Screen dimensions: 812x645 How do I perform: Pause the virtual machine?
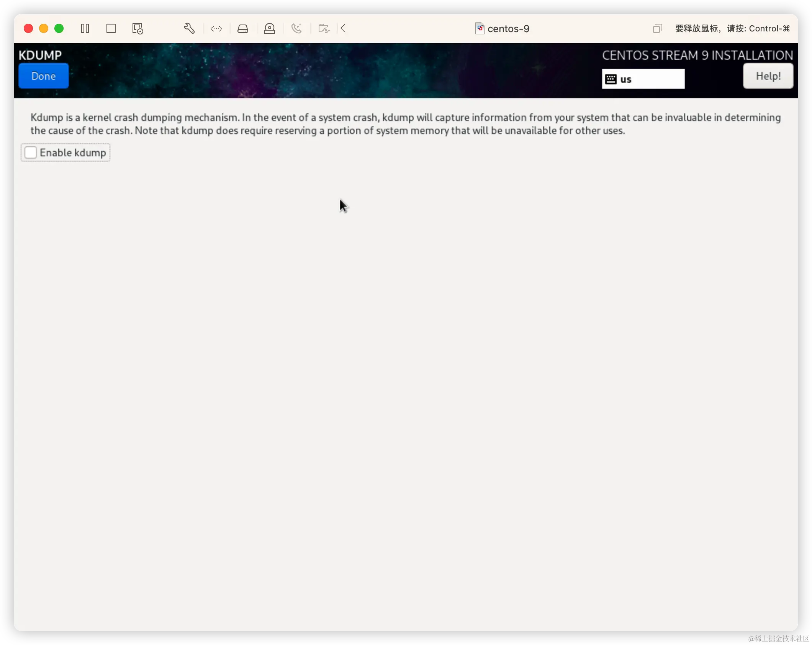coord(85,28)
